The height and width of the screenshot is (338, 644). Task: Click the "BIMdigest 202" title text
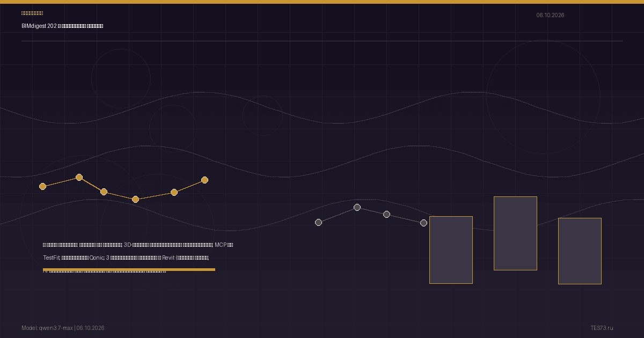click(x=39, y=26)
